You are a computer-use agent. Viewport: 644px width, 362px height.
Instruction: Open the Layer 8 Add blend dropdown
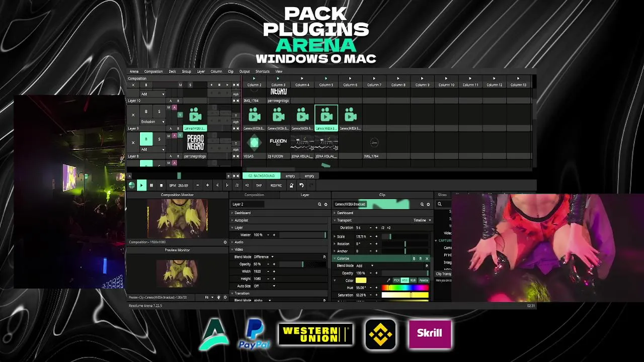pos(152,149)
